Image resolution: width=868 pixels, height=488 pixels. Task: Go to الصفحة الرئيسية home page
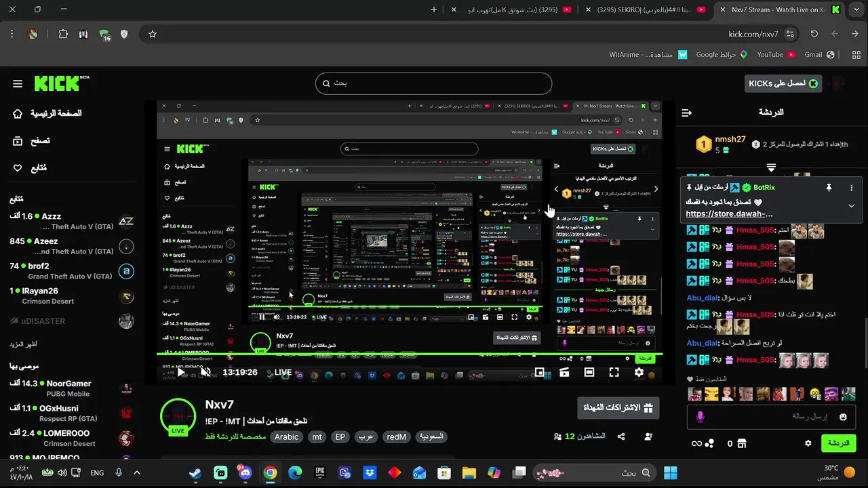point(47,113)
